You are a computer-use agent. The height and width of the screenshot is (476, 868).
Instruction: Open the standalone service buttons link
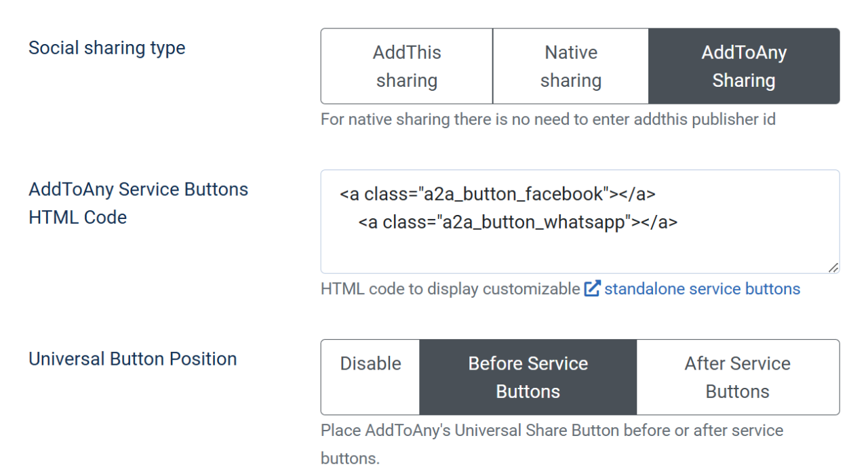point(702,289)
